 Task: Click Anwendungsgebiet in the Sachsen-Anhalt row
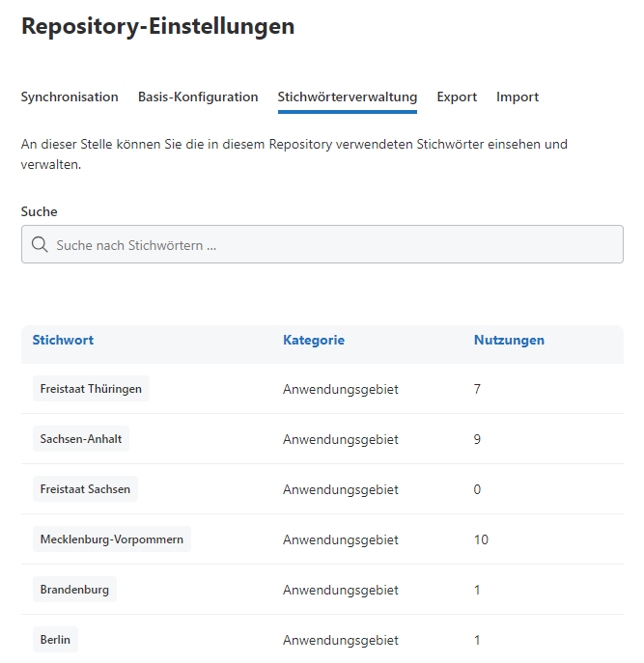(x=340, y=439)
